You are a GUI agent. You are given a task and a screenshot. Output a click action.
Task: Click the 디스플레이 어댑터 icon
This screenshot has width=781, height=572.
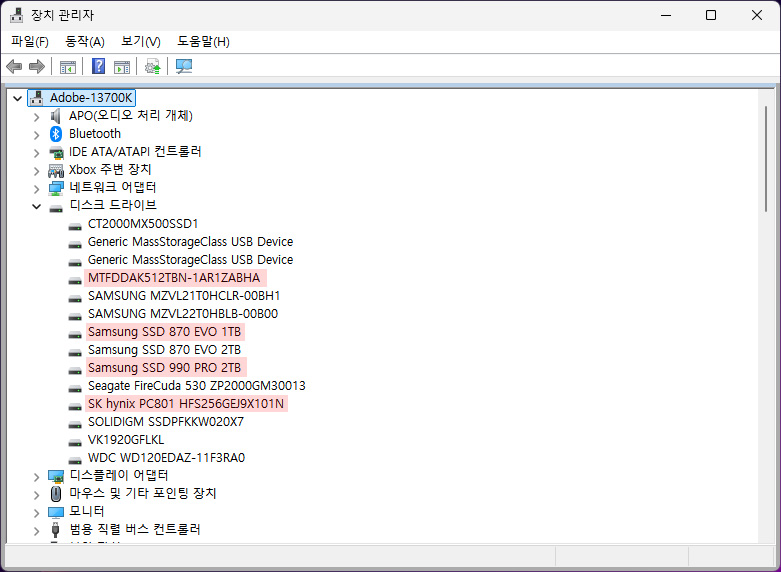coord(56,476)
